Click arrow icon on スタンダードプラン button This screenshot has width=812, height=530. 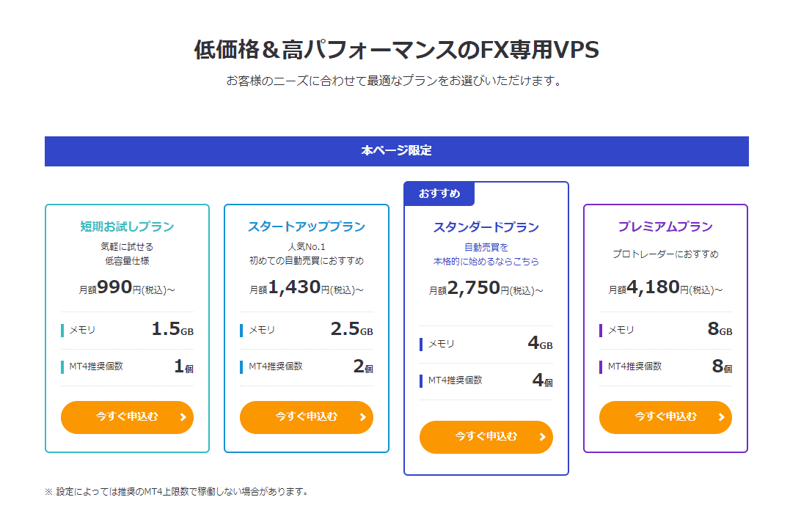pos(542,437)
